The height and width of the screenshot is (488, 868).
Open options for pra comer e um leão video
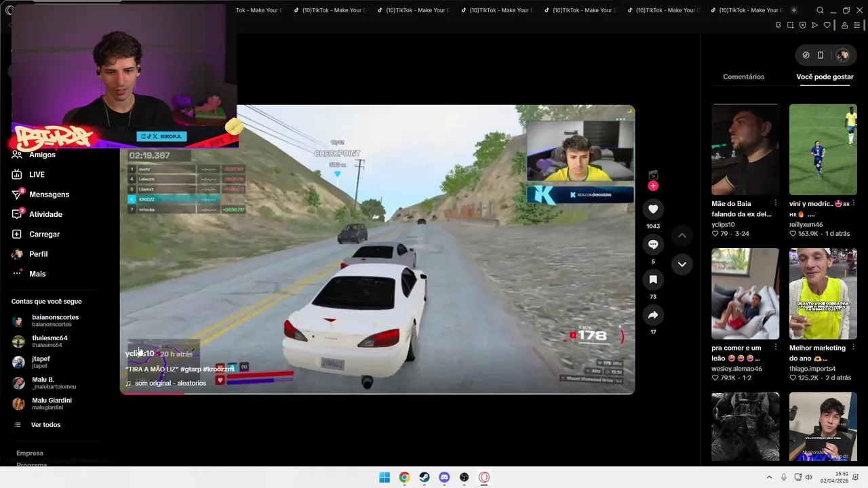[x=775, y=348]
